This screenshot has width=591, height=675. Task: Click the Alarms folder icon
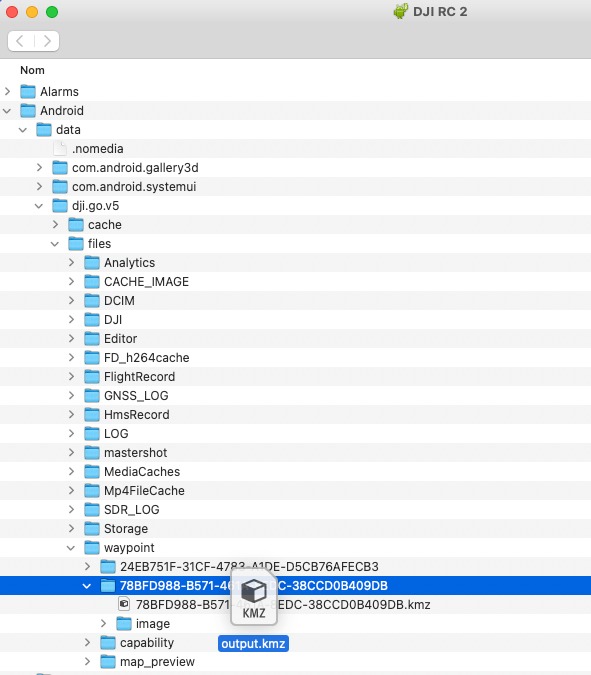(x=28, y=92)
